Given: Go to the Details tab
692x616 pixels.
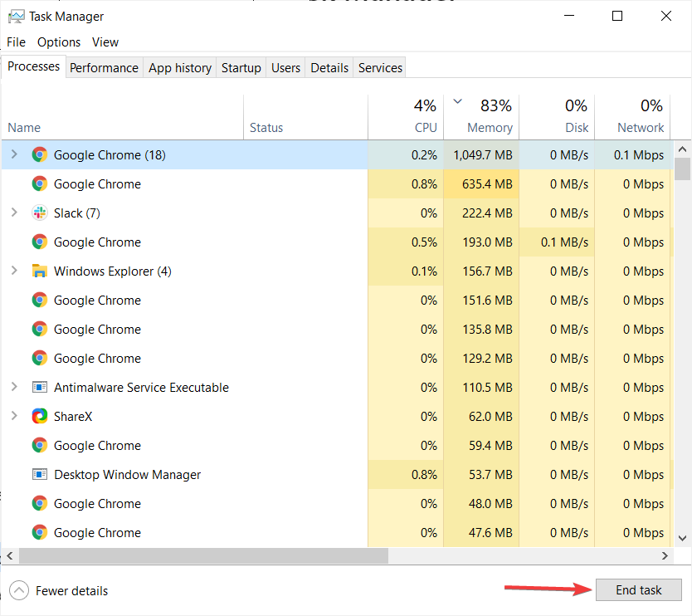Looking at the screenshot, I should coord(329,67).
